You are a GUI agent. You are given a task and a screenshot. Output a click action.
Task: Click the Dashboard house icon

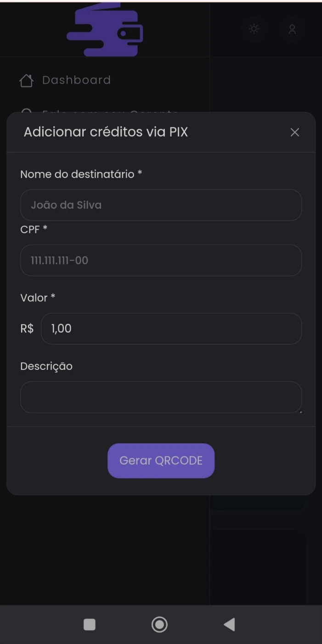27,81
